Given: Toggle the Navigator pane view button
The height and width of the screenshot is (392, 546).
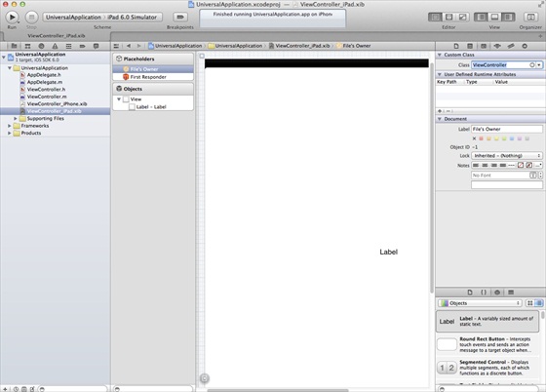Looking at the screenshot, I should [481, 17].
